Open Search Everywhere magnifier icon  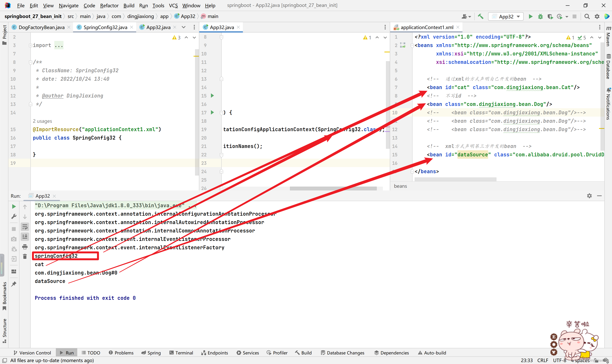[x=587, y=16]
